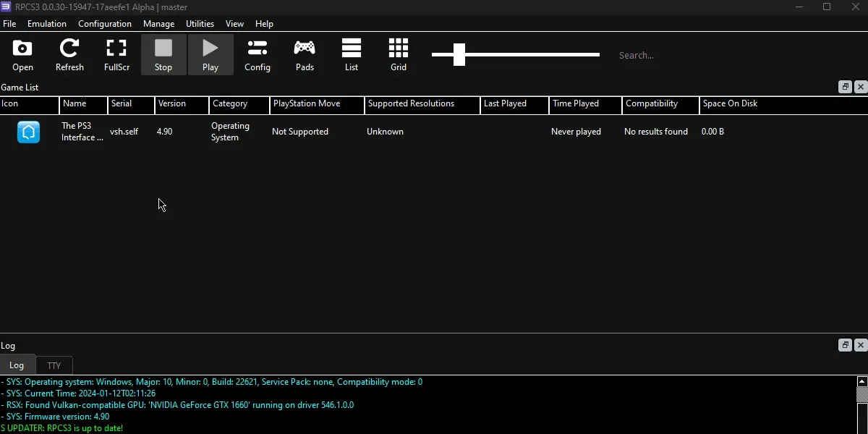Open the Emulation menu
The width and height of the screenshot is (868, 434).
click(x=46, y=23)
